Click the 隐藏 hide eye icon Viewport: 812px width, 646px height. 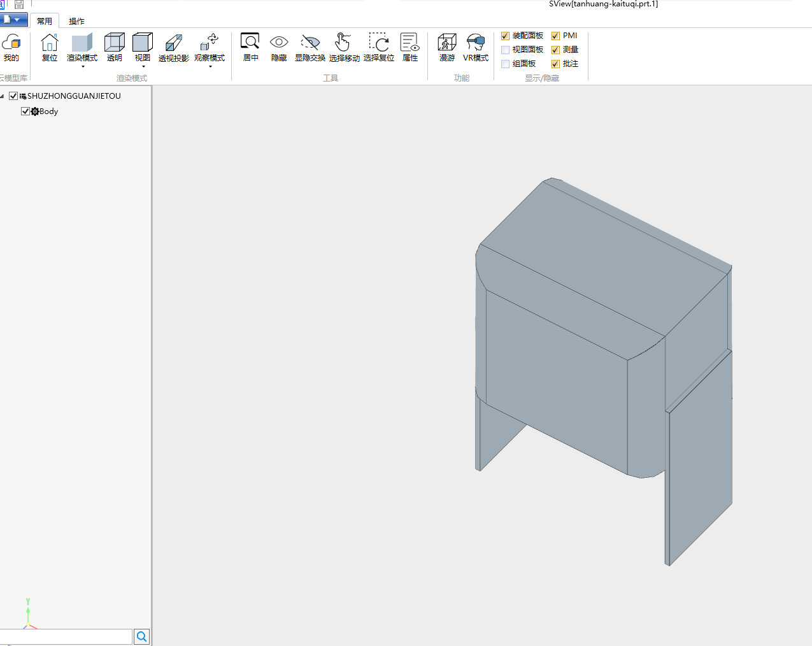(279, 48)
